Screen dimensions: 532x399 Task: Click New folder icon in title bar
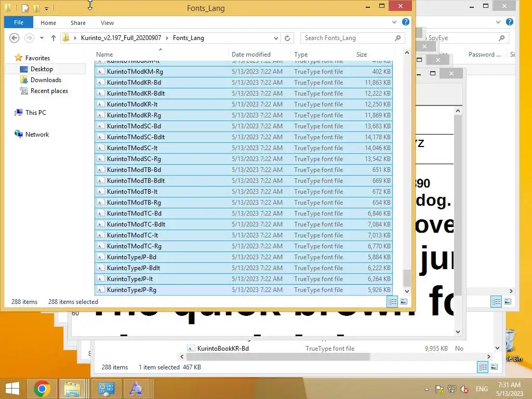pyautogui.click(x=36, y=8)
